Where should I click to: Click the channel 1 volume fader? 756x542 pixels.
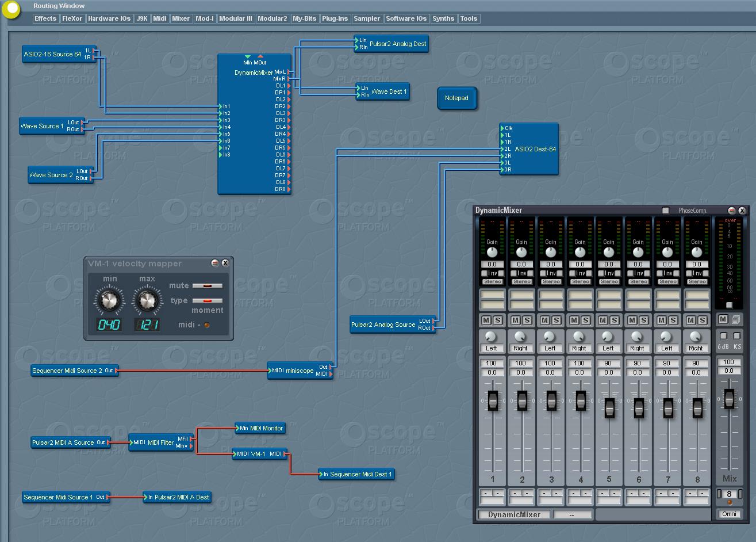(x=493, y=400)
